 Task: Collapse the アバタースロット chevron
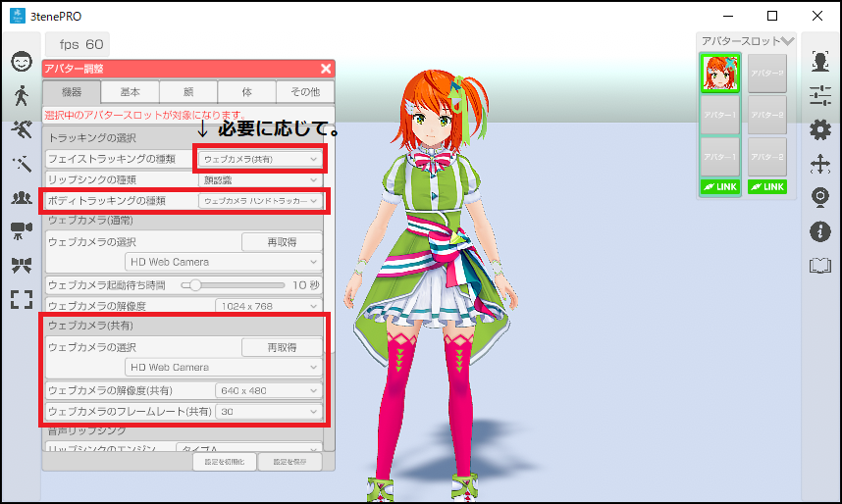point(787,41)
